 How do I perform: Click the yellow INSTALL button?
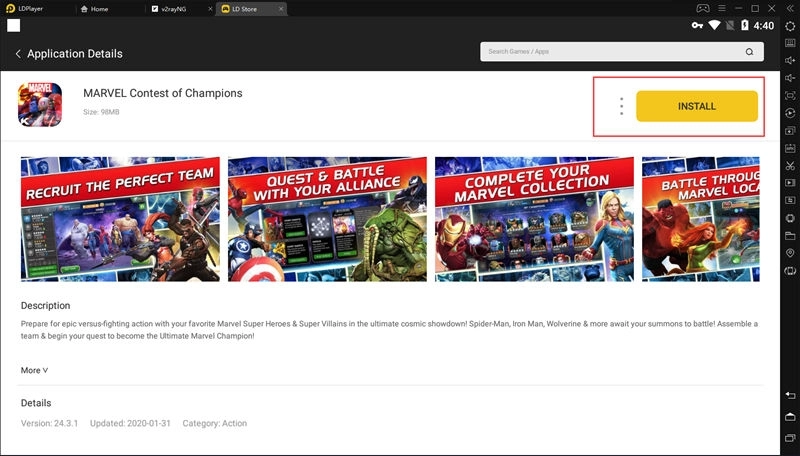point(697,106)
